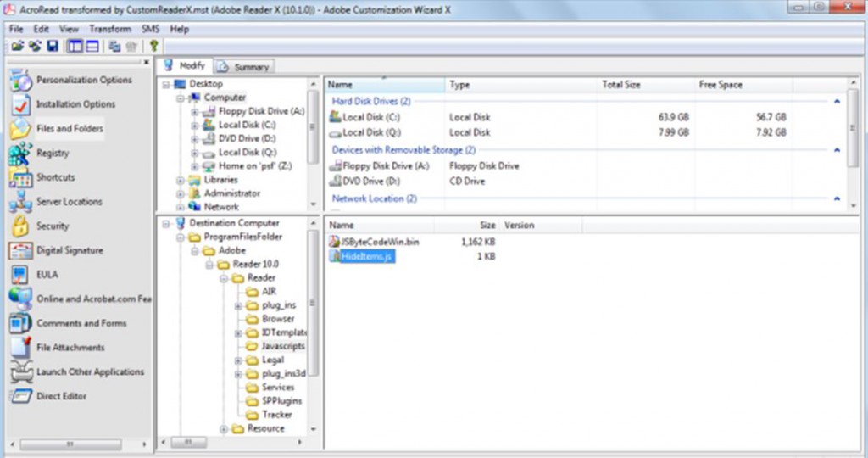Viewport: 868px width, 458px height.
Task: Close the left options panel
Action: point(146,63)
